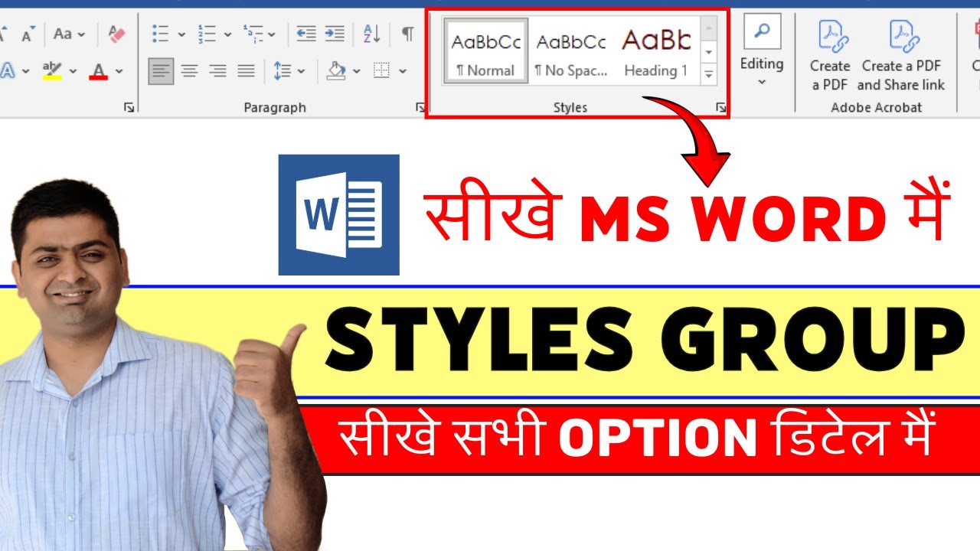Apply text highlight color
This screenshot has width=980, height=551.
(x=52, y=71)
